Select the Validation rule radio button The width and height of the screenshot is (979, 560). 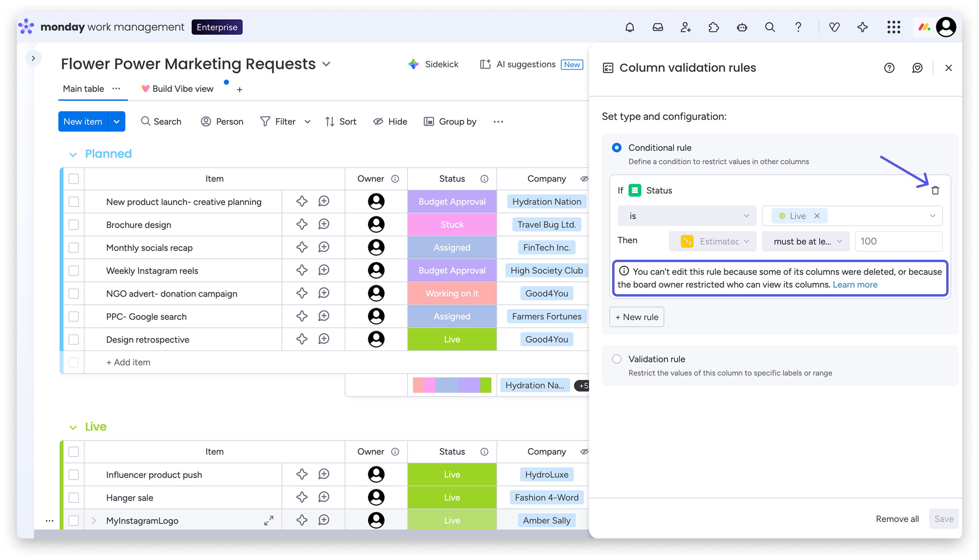coord(617,359)
